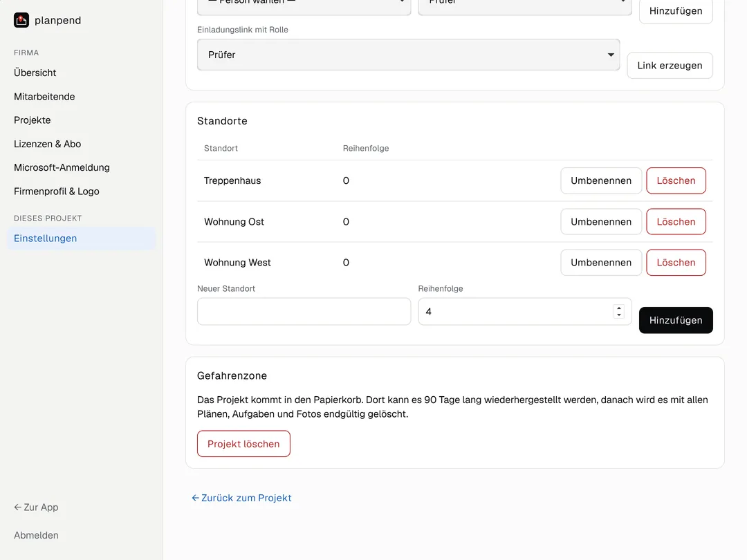This screenshot has width=747, height=560.
Task: Select the Wohnung Ost row name
Action: click(x=234, y=221)
